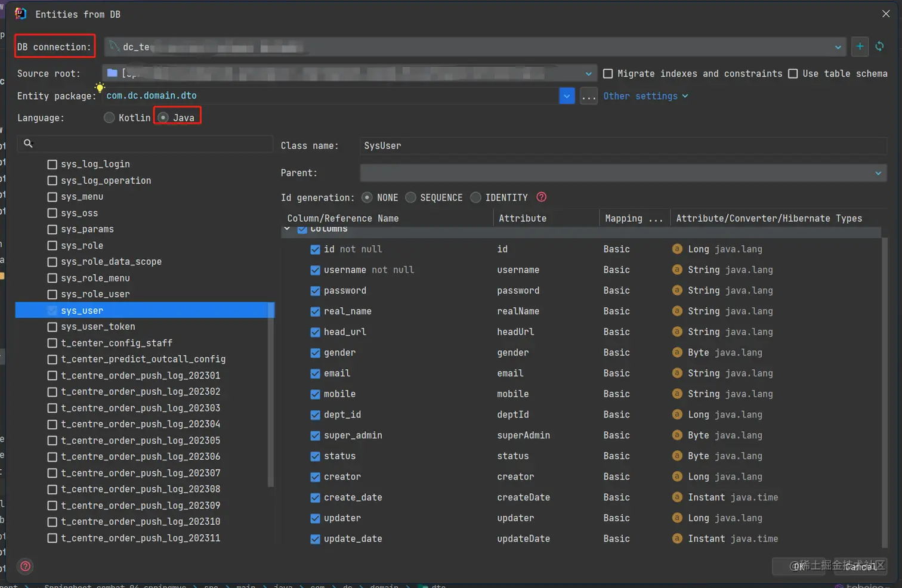Close the Entities from DB dialog
902x588 pixels.
pyautogui.click(x=886, y=14)
